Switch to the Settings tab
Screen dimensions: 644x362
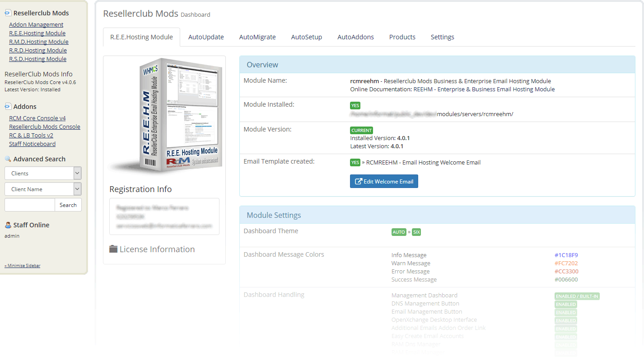point(443,37)
